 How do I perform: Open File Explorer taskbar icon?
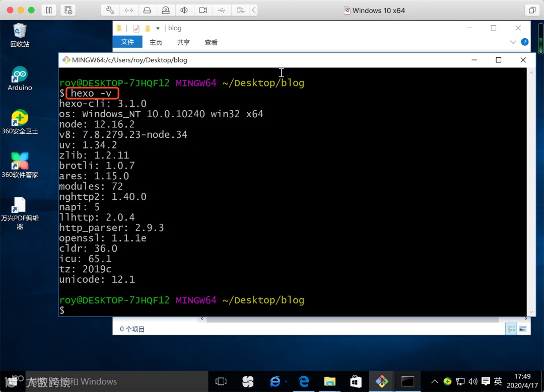[x=329, y=381]
